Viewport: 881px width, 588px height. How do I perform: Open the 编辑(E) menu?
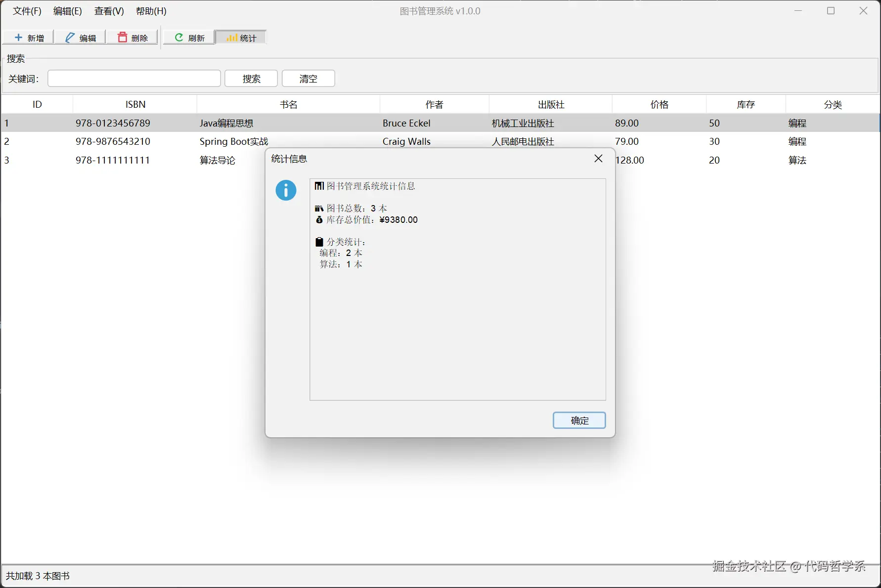[67, 11]
